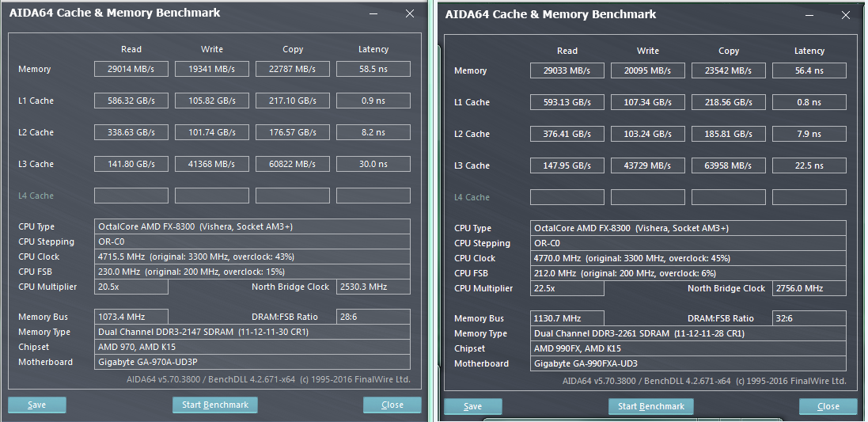Select Memory Latency value 56.4 ns
This screenshot has width=868, height=422.
[x=809, y=71]
